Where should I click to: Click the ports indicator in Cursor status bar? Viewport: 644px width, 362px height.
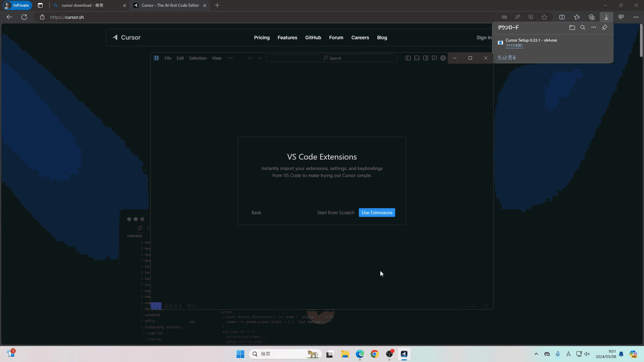tap(191, 306)
